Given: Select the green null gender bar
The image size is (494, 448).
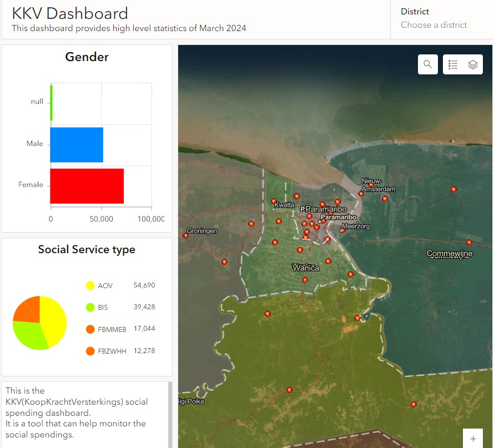Looking at the screenshot, I should click(52, 103).
